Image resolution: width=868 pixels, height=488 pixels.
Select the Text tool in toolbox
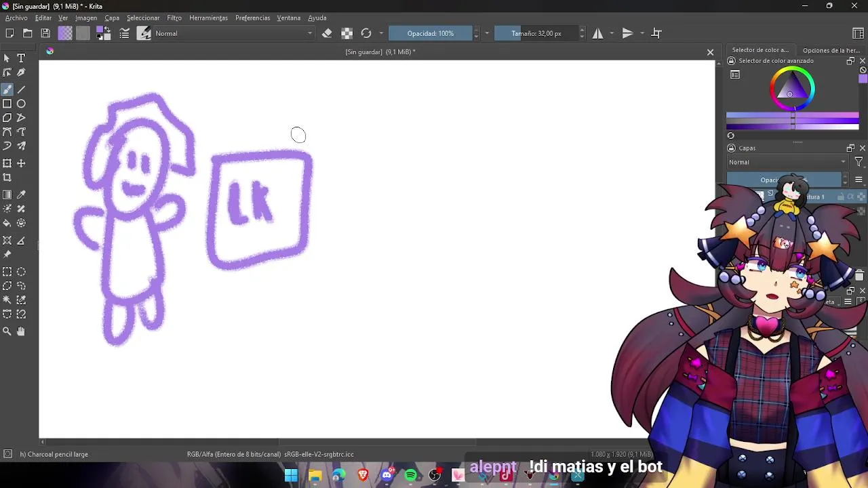click(21, 58)
